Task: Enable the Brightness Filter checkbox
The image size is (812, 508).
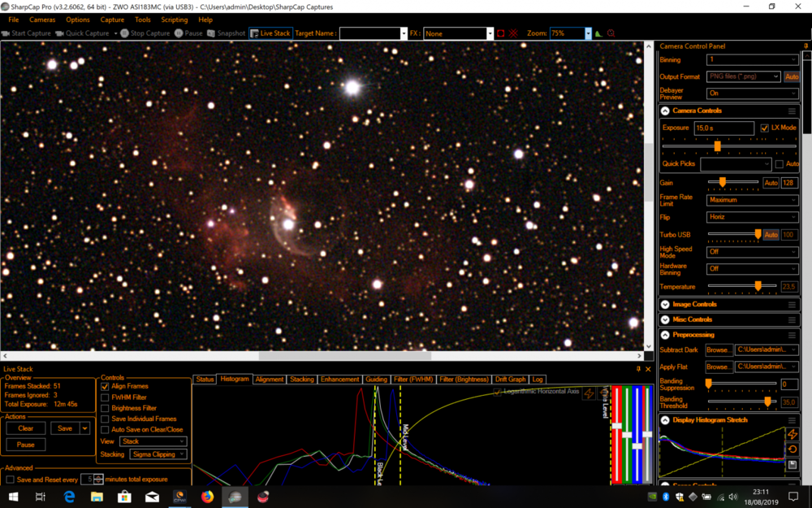Action: (x=105, y=408)
